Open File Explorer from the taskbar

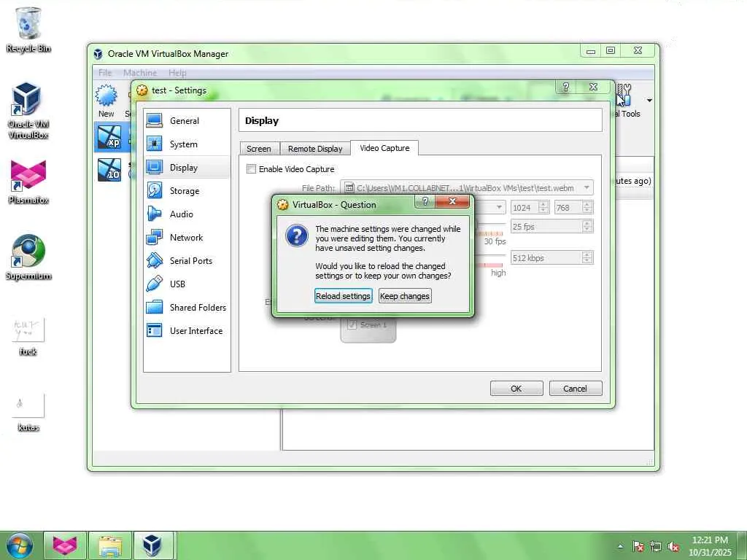coord(110,545)
